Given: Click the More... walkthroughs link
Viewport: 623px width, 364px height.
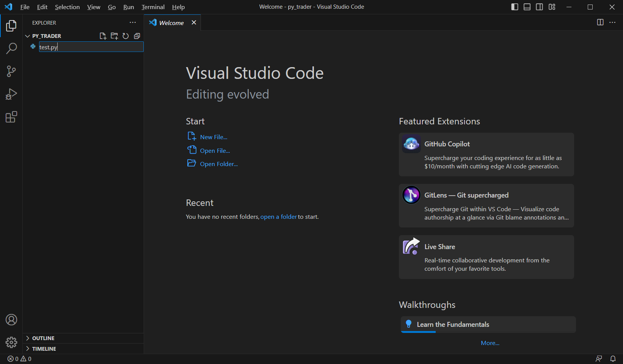Looking at the screenshot, I should tap(490, 343).
